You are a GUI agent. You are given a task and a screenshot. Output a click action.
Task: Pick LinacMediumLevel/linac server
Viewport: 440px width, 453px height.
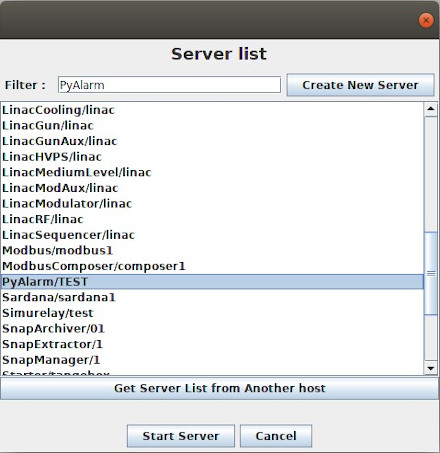point(212,173)
